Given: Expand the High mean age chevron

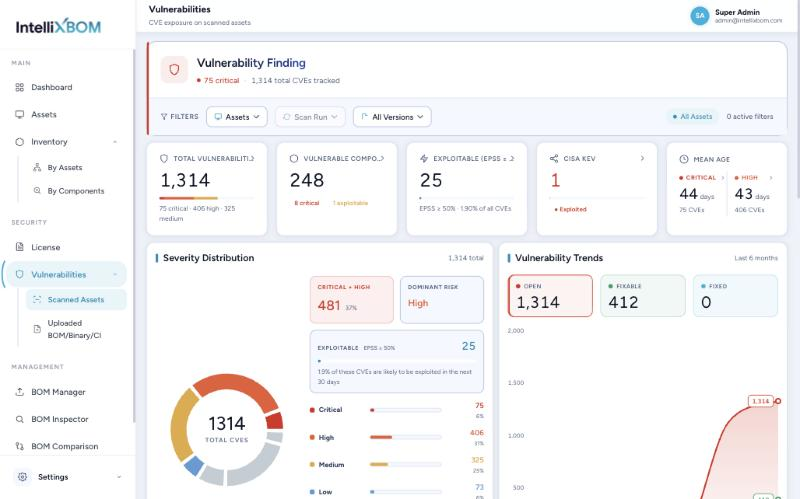Looking at the screenshot, I should click(x=771, y=178).
